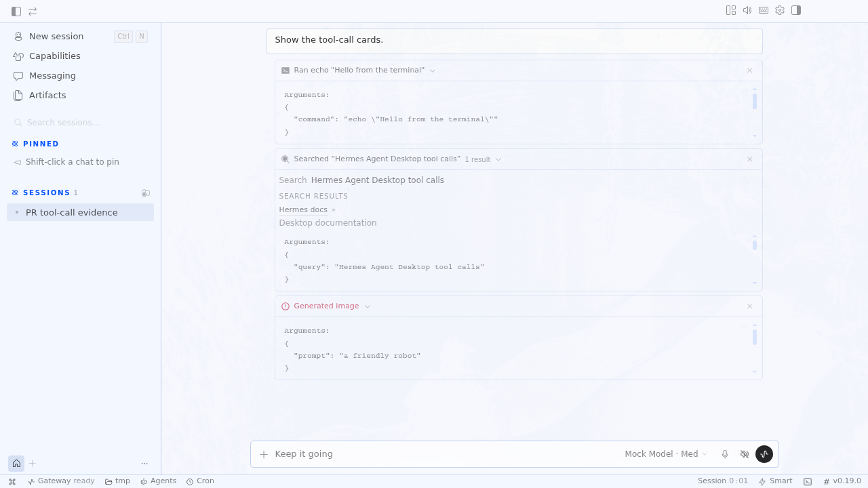Click the round voice waveform button

[764, 454]
